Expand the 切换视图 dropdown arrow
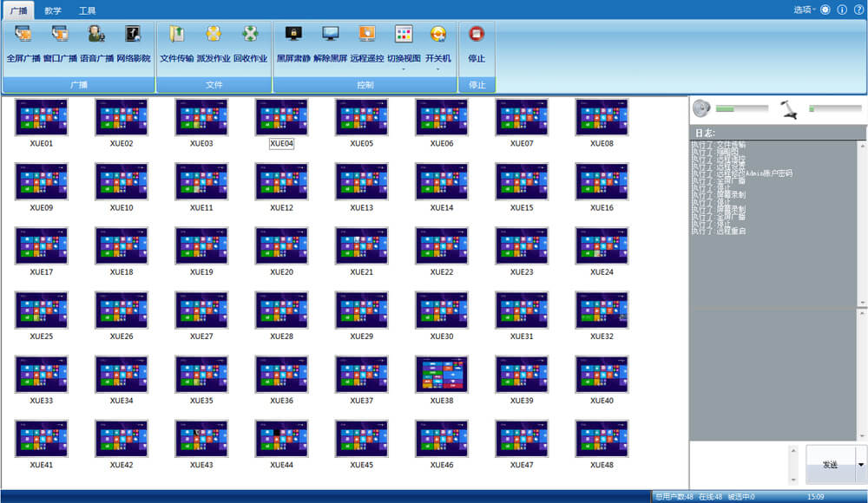 click(404, 69)
